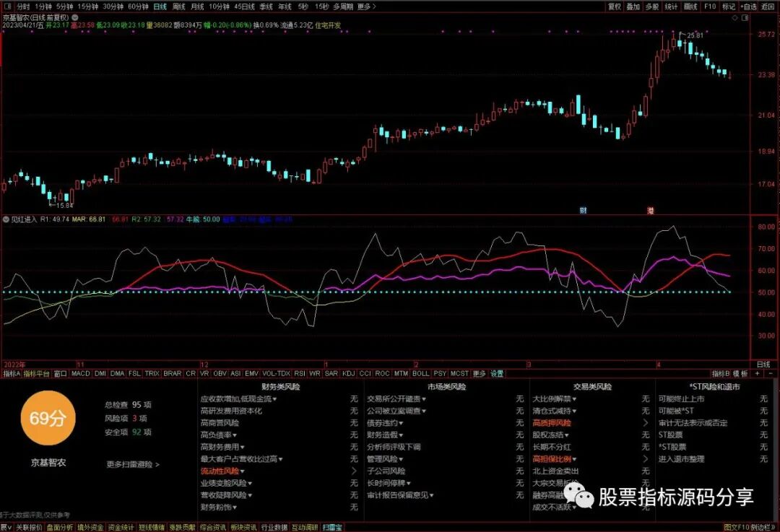
Task: Expand 应收款增加,低现金流 risk item
Action: [239, 398]
